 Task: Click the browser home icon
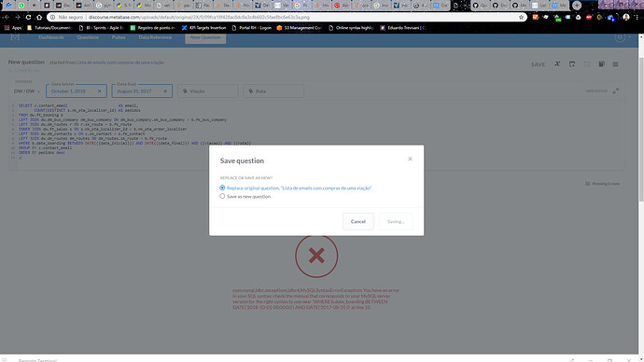click(x=39, y=17)
